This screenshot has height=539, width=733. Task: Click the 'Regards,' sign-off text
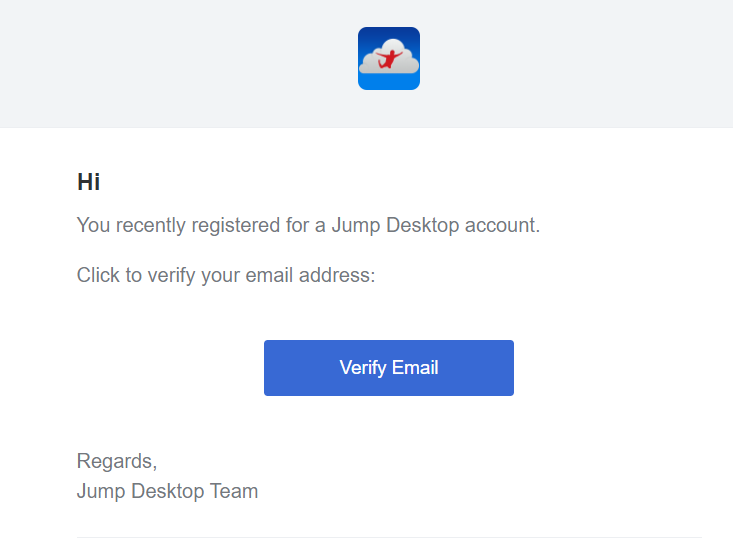tap(117, 462)
